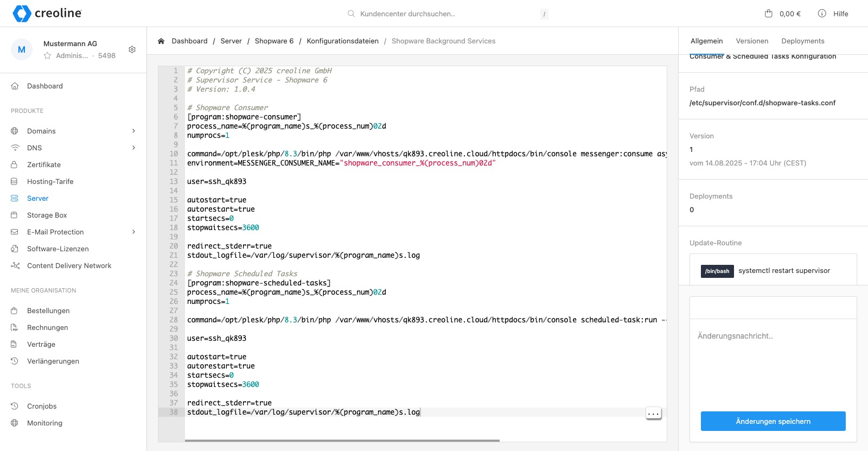Click the /bin/bash badge
Viewport: 868px width, 451px height.
coord(717,271)
